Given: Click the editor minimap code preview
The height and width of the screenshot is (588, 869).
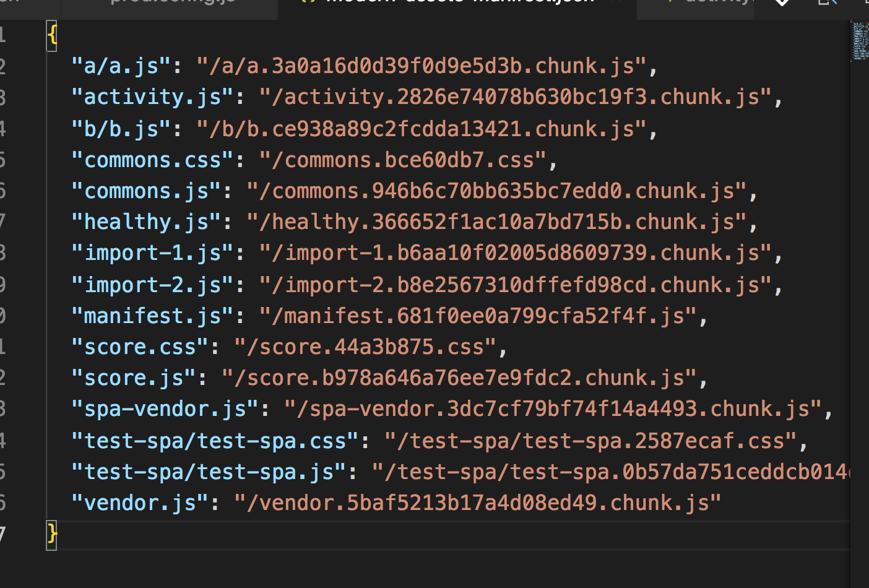Looking at the screenshot, I should [x=860, y=41].
